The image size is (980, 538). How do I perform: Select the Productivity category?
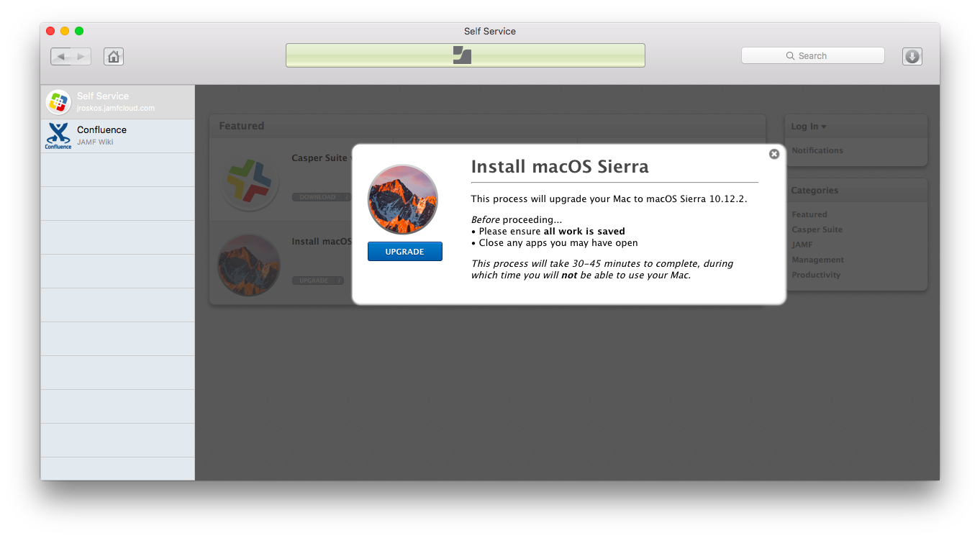[x=816, y=275]
